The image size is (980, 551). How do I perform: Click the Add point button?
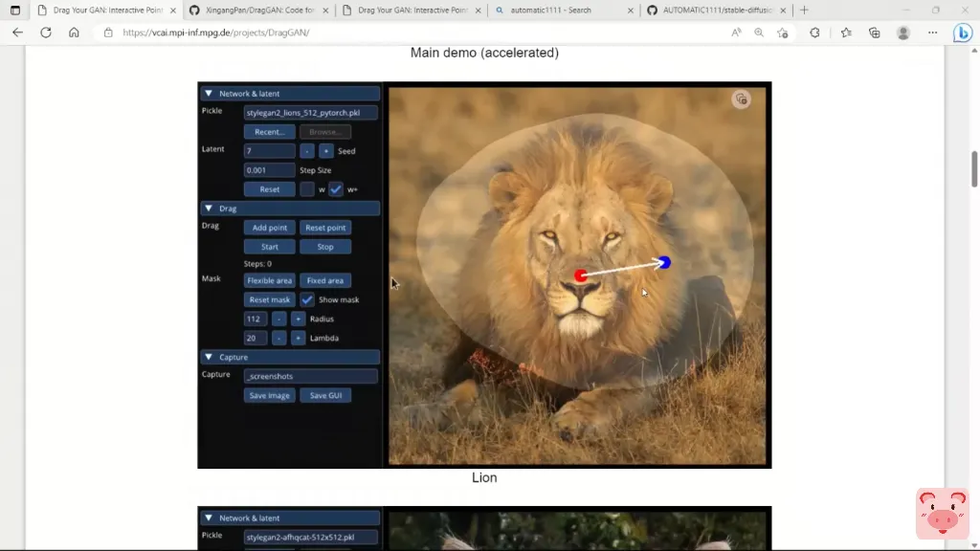269,228
